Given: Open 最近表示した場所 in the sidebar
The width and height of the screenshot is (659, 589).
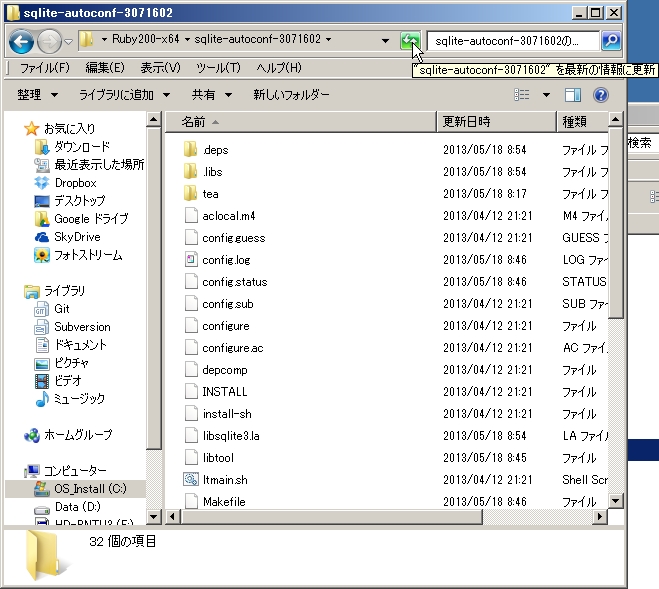Looking at the screenshot, I should click(x=89, y=165).
